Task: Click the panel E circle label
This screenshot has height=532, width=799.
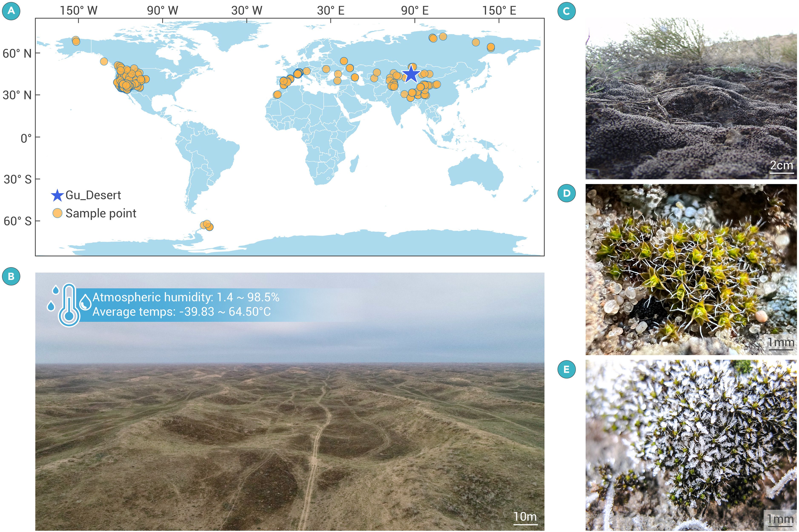Action: (x=567, y=369)
